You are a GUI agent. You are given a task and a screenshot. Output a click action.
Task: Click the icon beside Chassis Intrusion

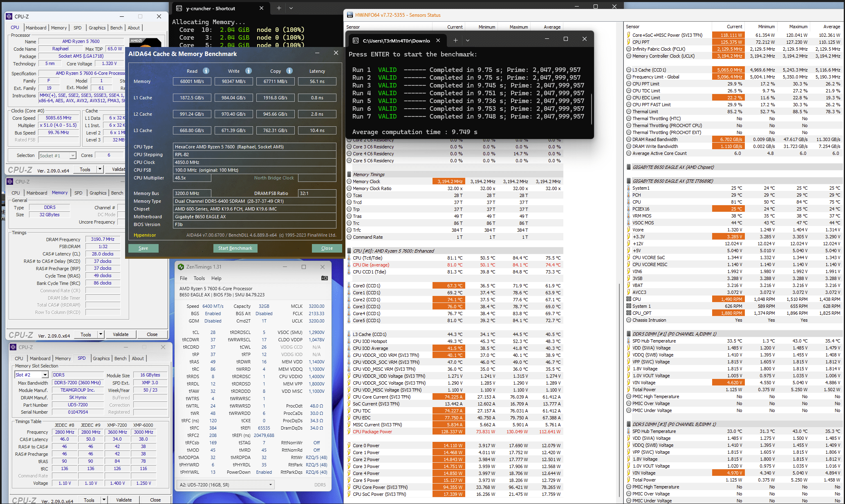(x=629, y=320)
